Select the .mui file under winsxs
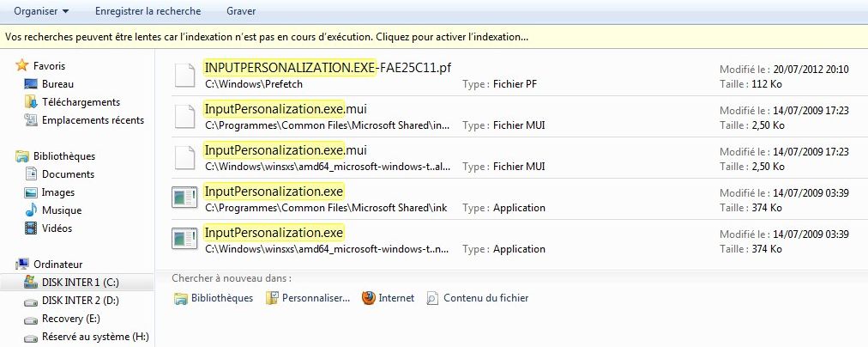Screen dimensions: 868x347 pos(285,150)
